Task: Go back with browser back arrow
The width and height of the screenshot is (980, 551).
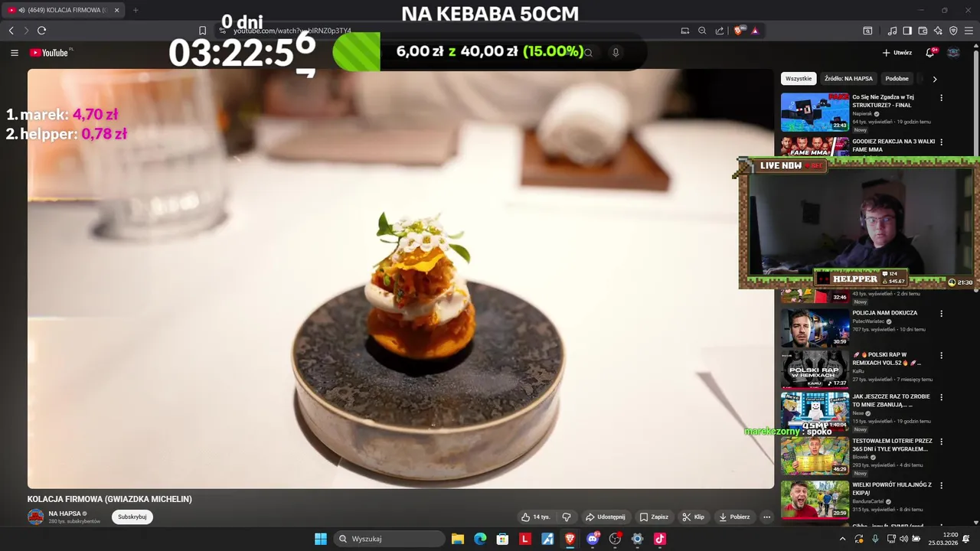Action: click(x=11, y=31)
